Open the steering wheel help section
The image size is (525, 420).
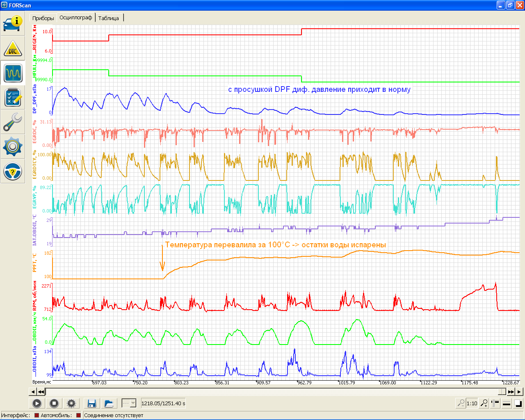tap(12, 171)
